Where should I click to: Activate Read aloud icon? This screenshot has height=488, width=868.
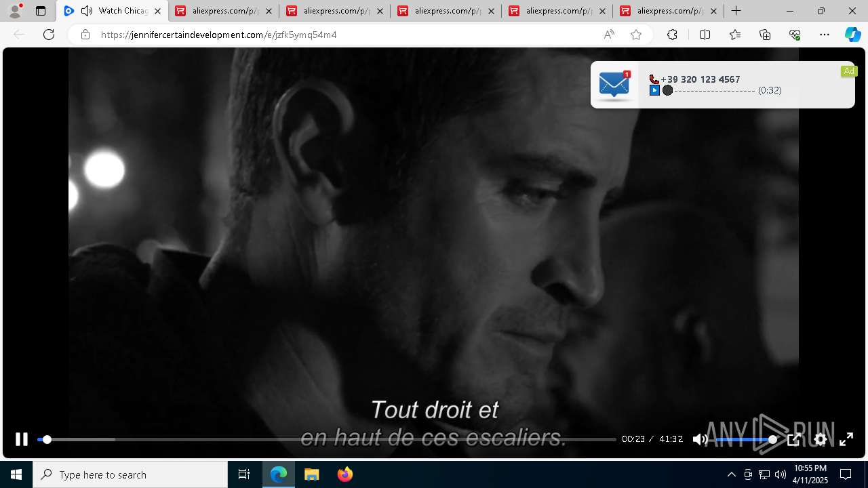click(x=609, y=35)
